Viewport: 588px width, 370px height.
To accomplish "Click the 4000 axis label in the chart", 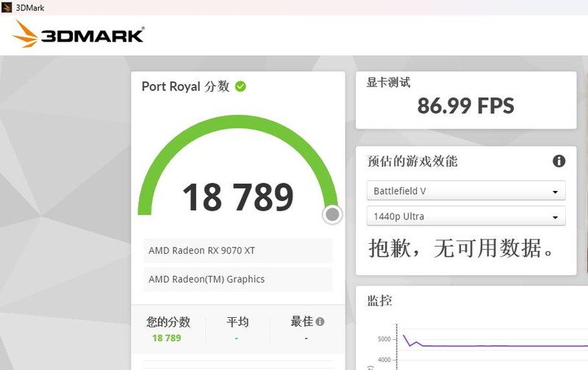I will coord(384,360).
